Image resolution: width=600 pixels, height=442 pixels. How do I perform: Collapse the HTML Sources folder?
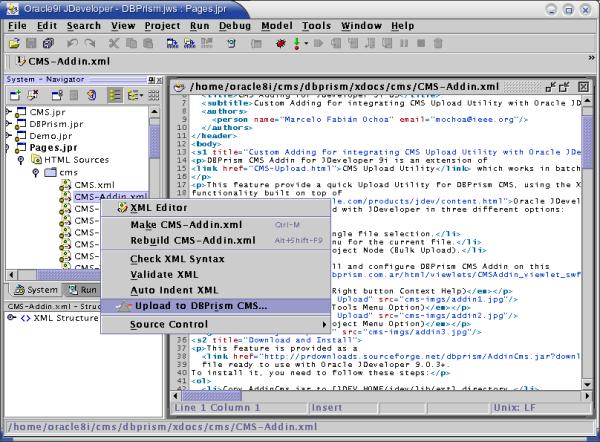click(21, 160)
